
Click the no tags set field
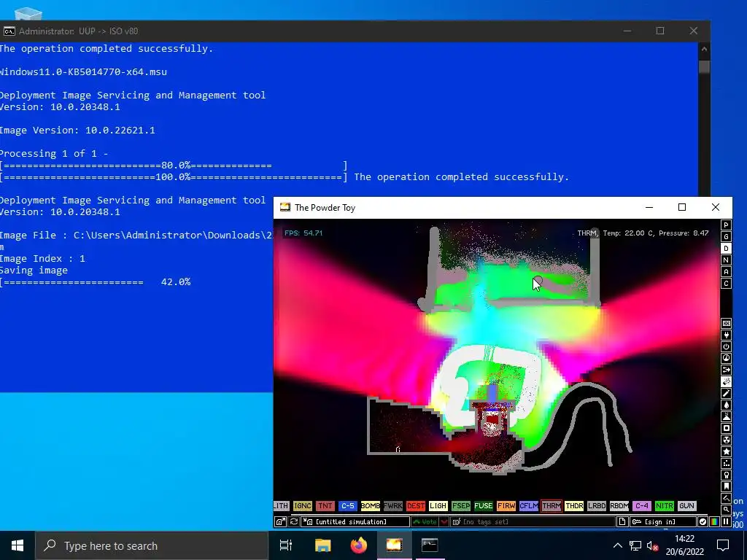coord(533,522)
